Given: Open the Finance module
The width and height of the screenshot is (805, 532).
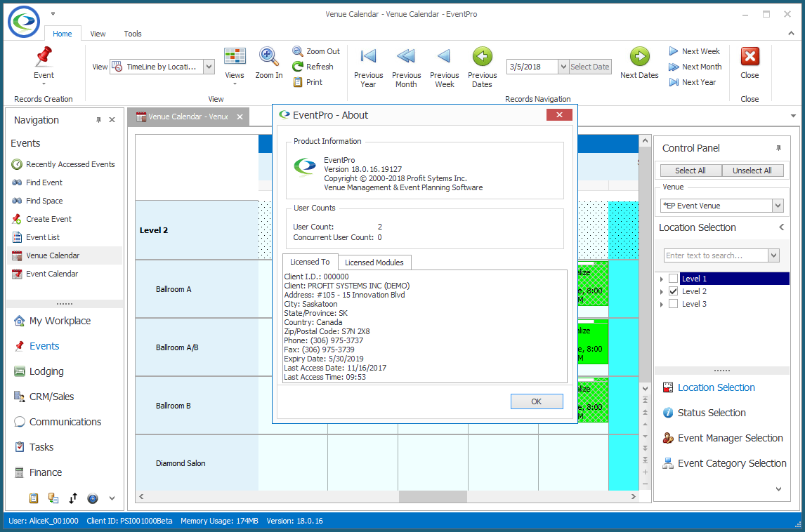Looking at the screenshot, I should (x=38, y=472).
